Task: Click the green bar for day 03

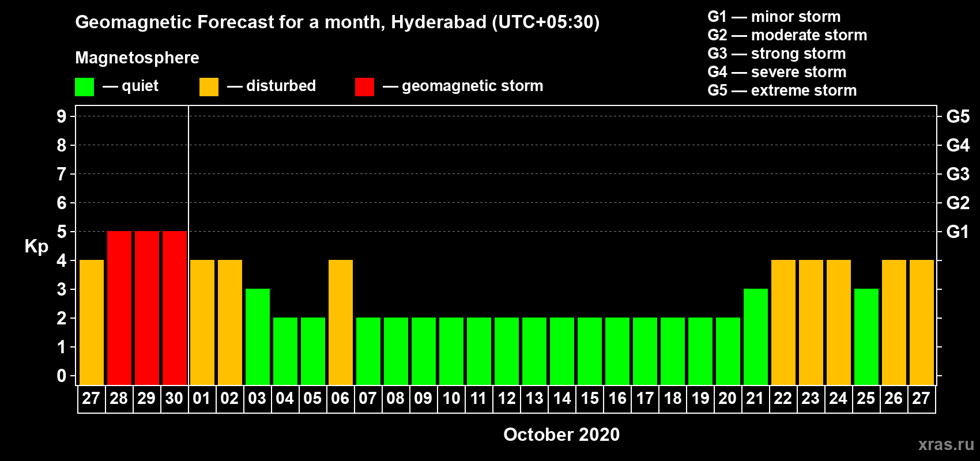Action: click(x=258, y=337)
